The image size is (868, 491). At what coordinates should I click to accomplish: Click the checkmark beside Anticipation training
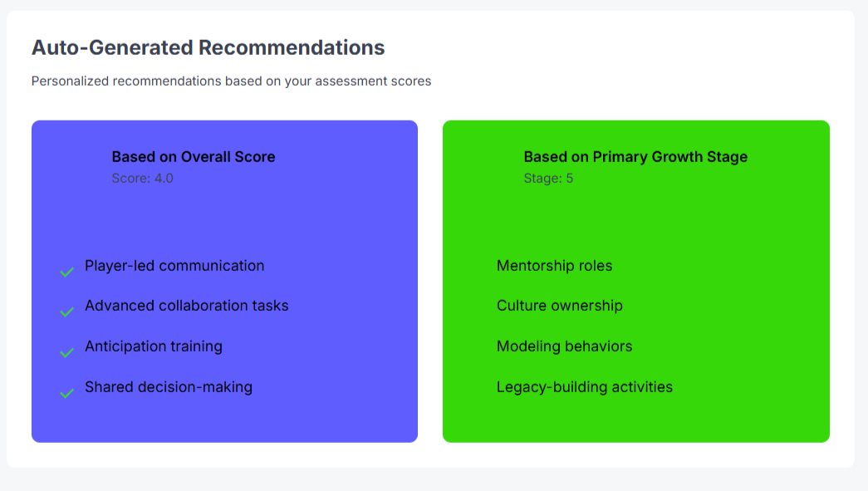(x=66, y=351)
